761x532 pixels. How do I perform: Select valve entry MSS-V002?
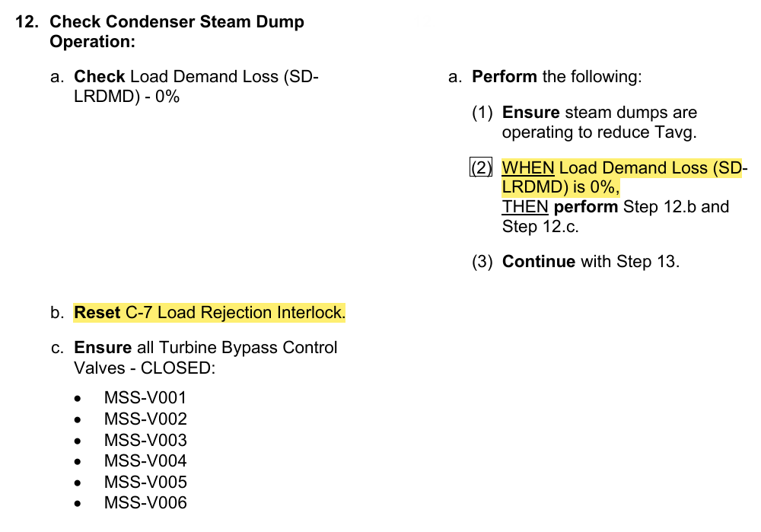point(145,419)
